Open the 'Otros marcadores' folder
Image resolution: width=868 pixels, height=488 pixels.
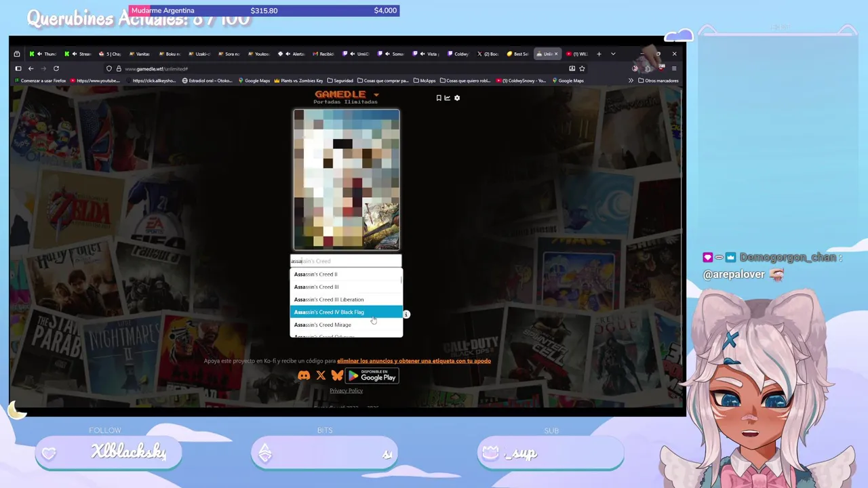pyautogui.click(x=658, y=81)
